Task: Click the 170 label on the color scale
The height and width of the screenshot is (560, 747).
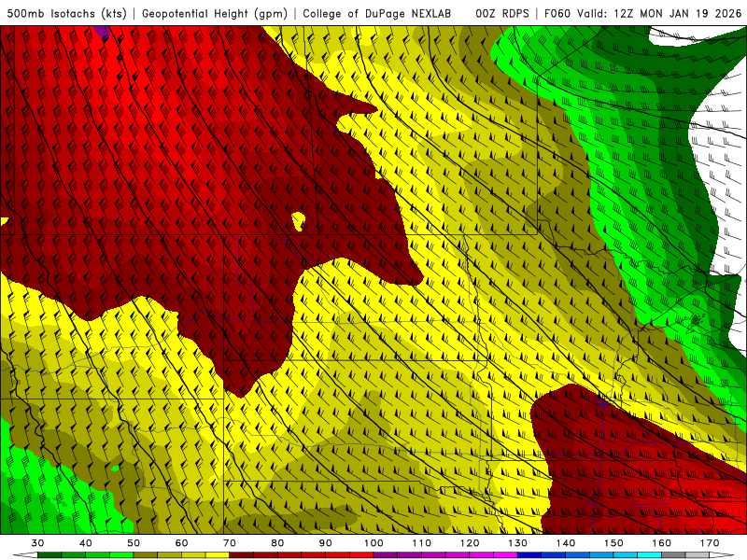Action: pyautogui.click(x=710, y=543)
